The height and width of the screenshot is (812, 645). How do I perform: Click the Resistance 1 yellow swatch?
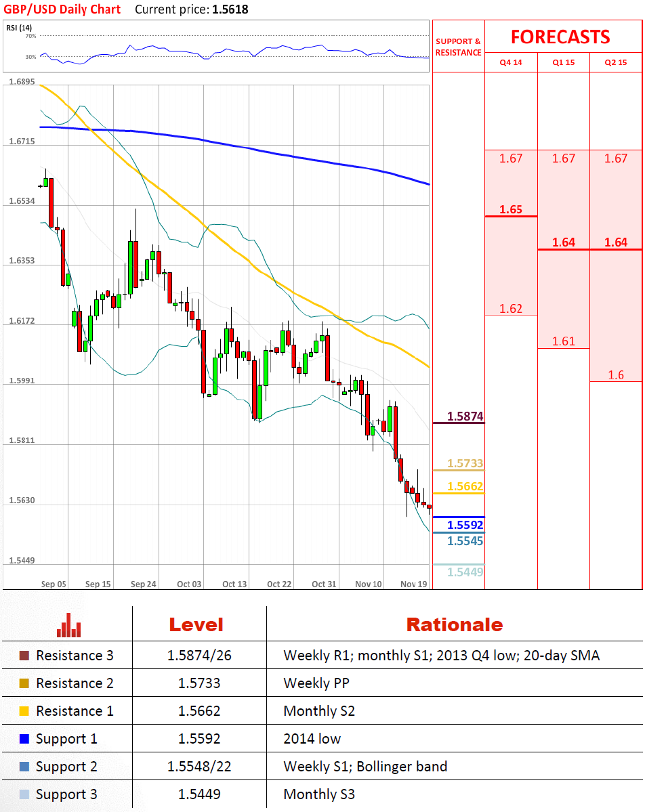pyautogui.click(x=24, y=711)
